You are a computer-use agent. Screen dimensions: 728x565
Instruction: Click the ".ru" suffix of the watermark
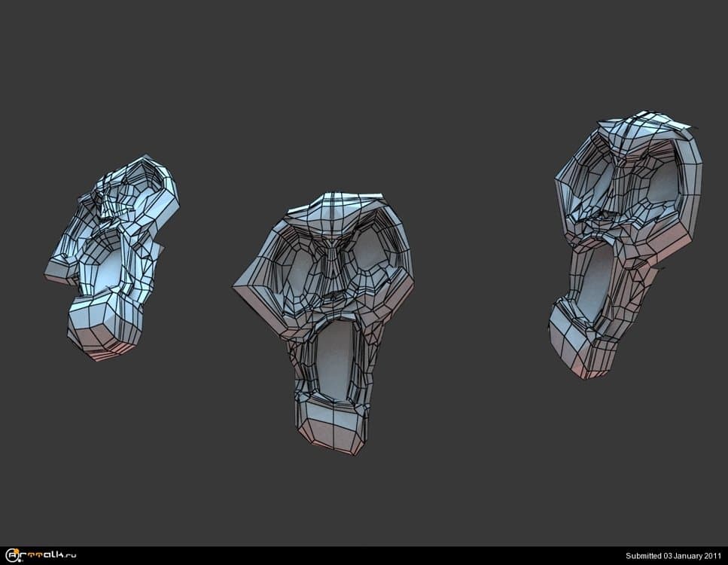[69, 555]
